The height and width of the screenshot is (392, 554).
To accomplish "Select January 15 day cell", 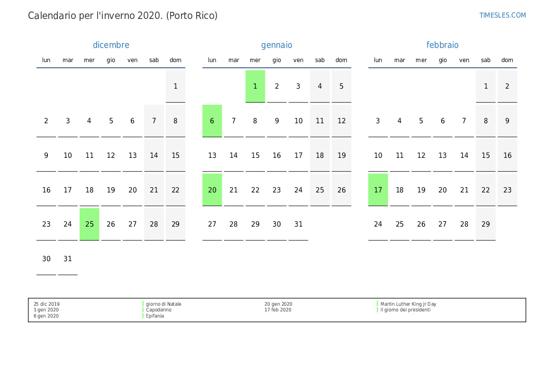I will coord(255,155).
